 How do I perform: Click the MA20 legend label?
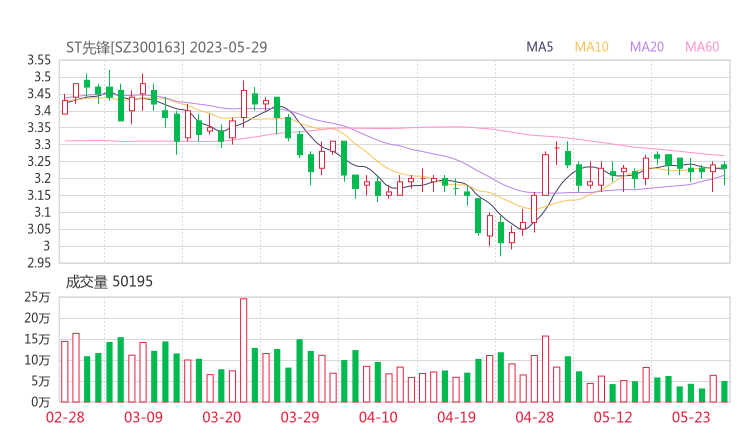click(x=647, y=47)
